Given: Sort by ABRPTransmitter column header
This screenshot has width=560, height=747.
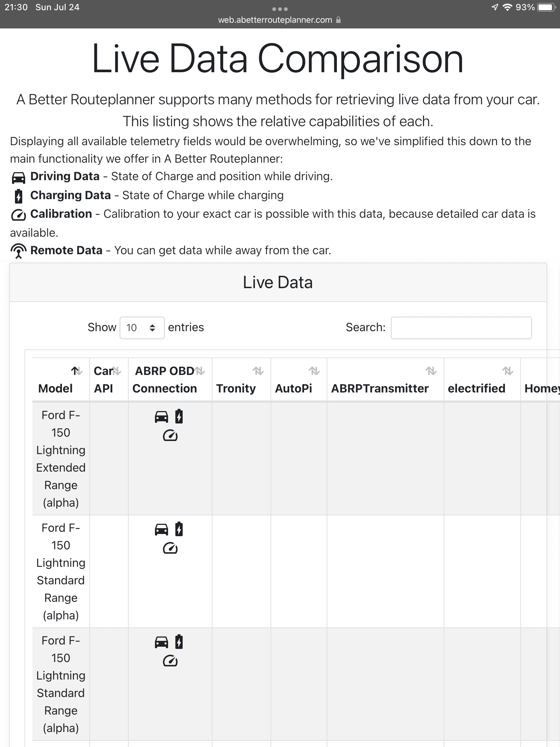Looking at the screenshot, I should coord(385,380).
